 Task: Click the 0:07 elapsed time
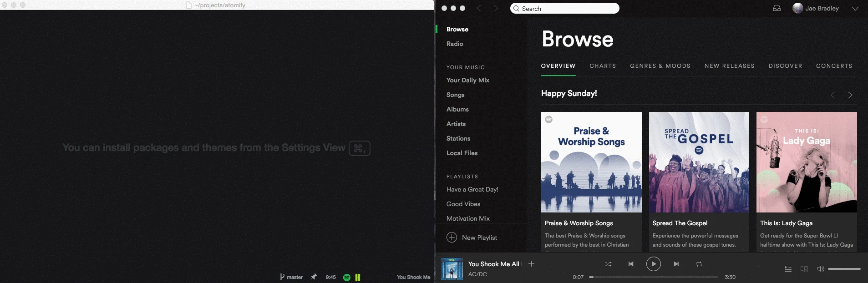pyautogui.click(x=578, y=277)
